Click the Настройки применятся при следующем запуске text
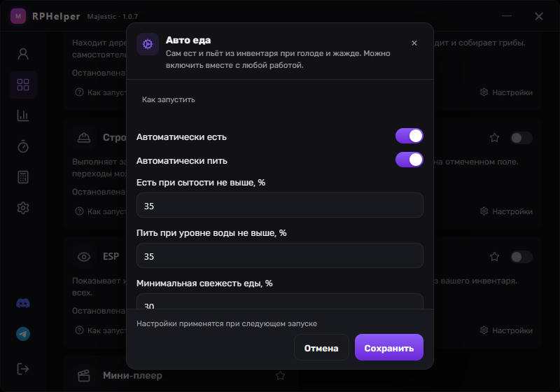Screen dimensions: 560x392 click(x=227, y=324)
